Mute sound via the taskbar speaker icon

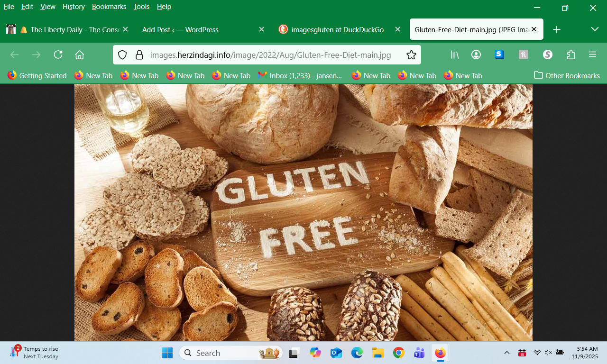click(548, 353)
